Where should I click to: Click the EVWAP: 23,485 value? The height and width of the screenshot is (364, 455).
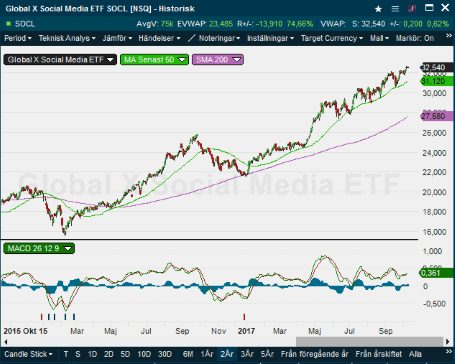tap(205, 24)
